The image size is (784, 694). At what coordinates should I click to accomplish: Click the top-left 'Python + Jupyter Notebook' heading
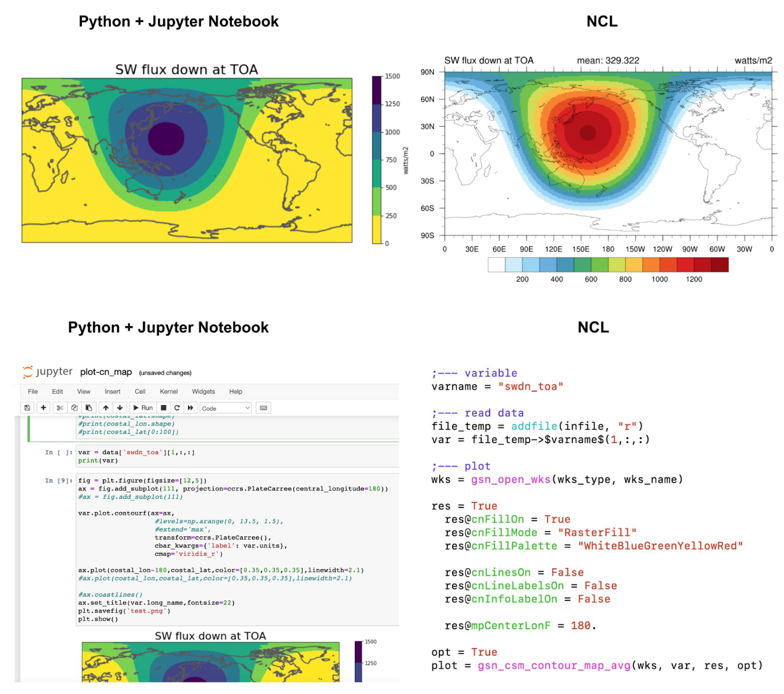tap(179, 22)
